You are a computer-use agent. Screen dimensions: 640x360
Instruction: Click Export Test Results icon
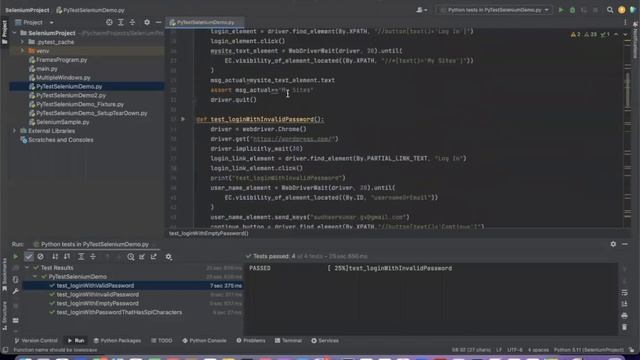point(154,257)
